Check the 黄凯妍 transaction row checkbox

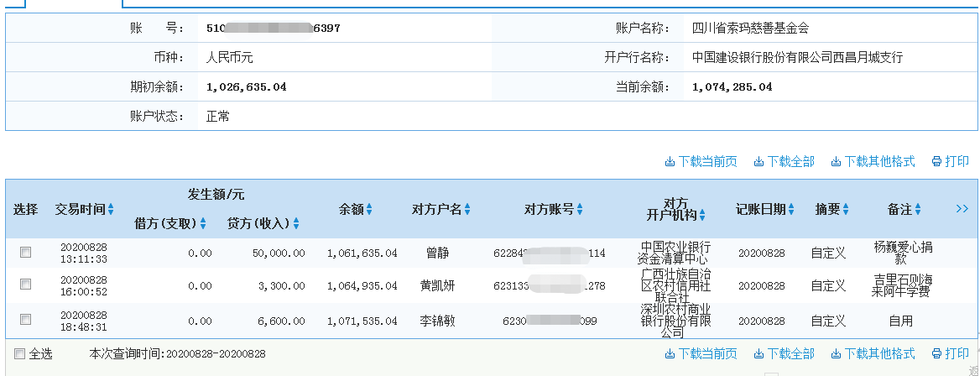click(x=26, y=285)
